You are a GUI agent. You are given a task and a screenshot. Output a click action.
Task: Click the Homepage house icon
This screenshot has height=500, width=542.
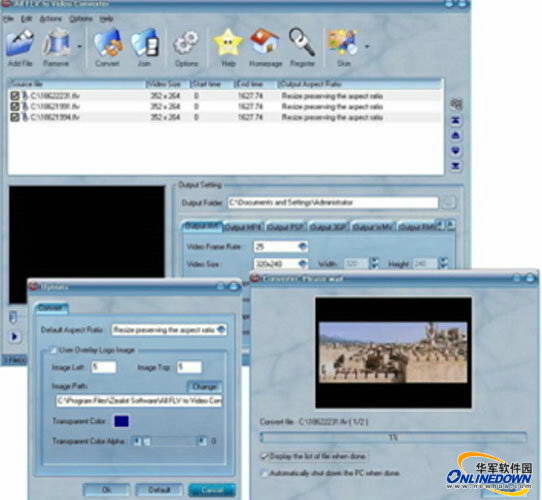tap(265, 42)
